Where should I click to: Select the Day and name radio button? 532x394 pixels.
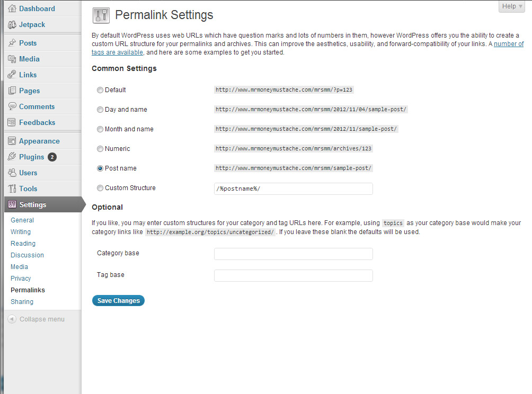coord(100,110)
